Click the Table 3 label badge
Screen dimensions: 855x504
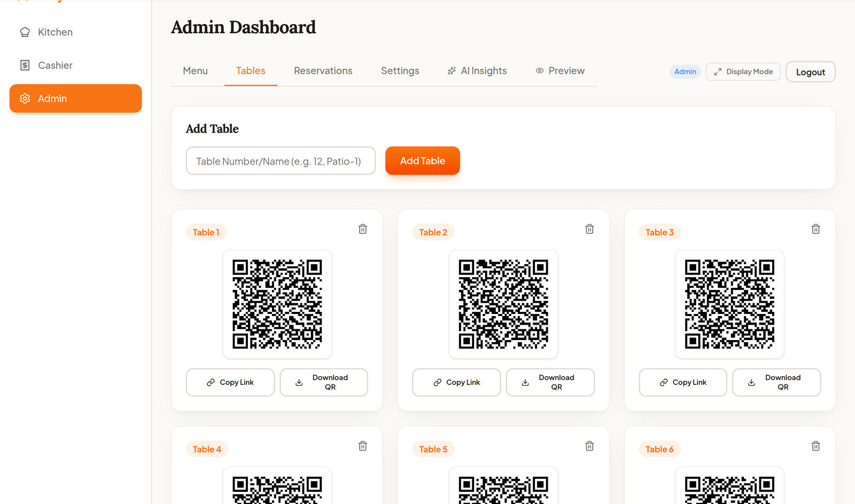click(x=660, y=232)
